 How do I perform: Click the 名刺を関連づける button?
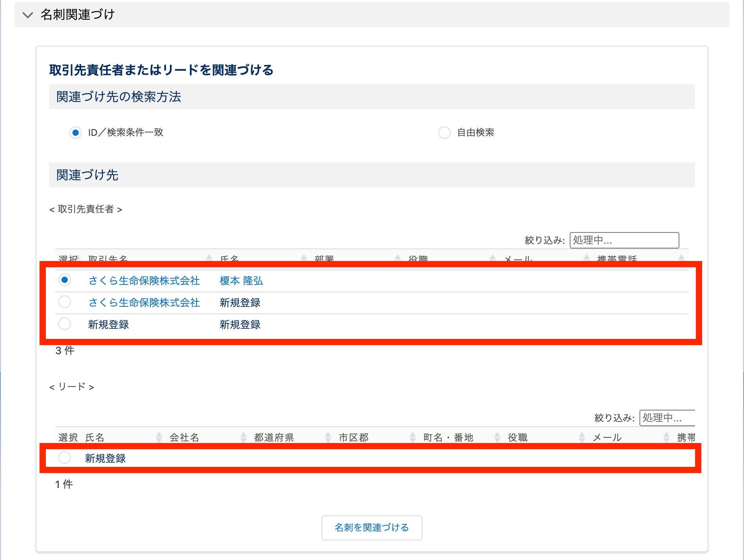tap(372, 528)
